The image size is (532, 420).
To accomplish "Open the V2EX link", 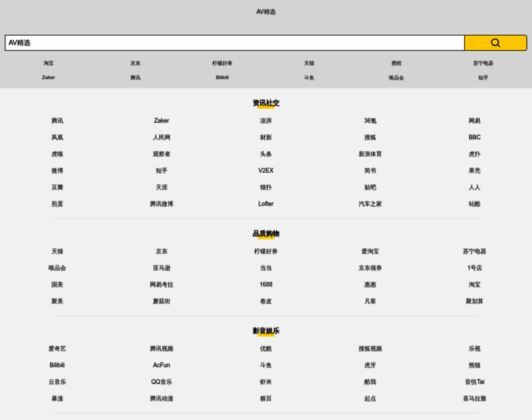I will tap(266, 171).
